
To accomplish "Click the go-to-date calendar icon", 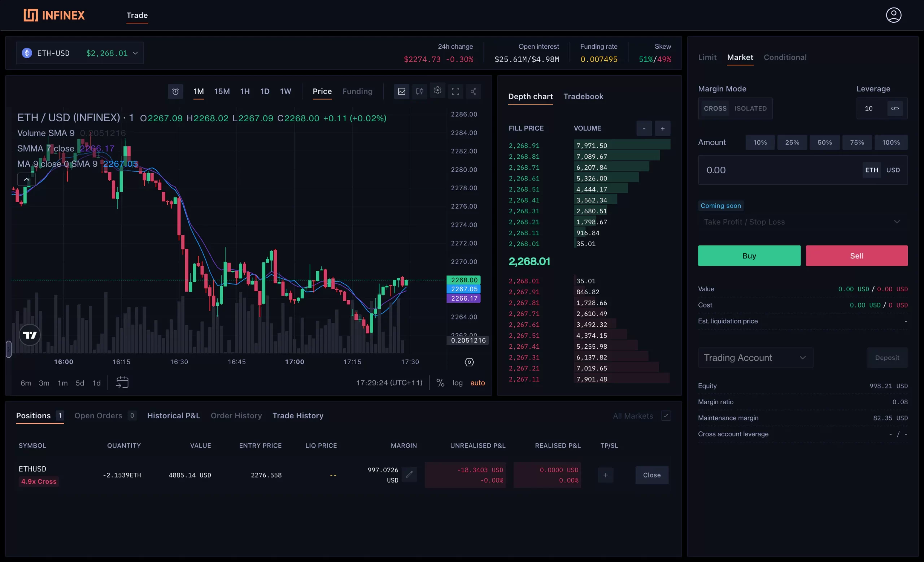I will 122,382.
